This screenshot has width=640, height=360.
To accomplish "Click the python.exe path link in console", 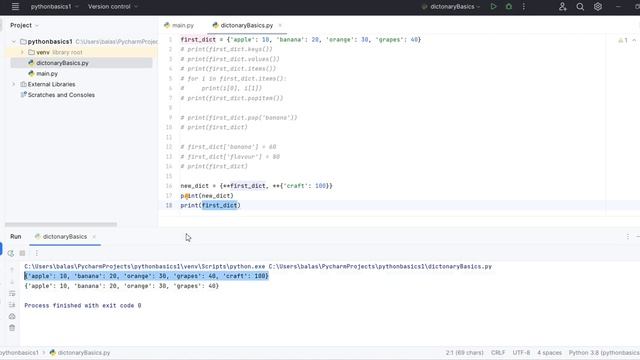I will [x=144, y=267].
